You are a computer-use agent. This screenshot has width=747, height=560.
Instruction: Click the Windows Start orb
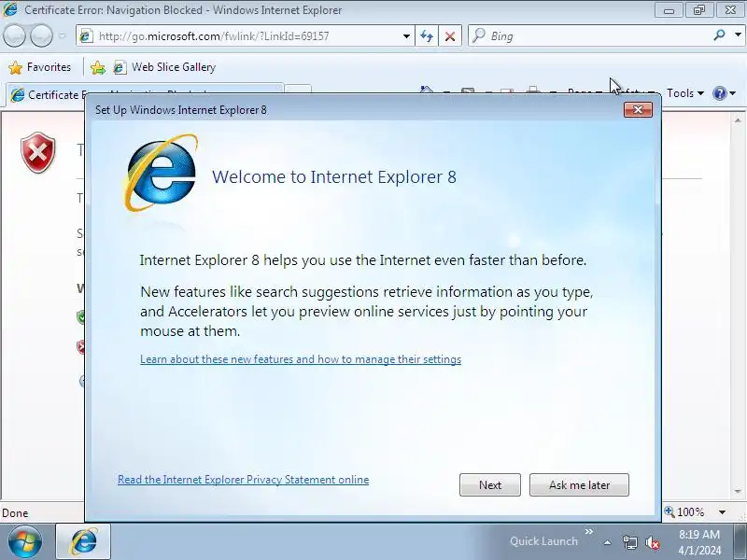[x=25, y=542]
